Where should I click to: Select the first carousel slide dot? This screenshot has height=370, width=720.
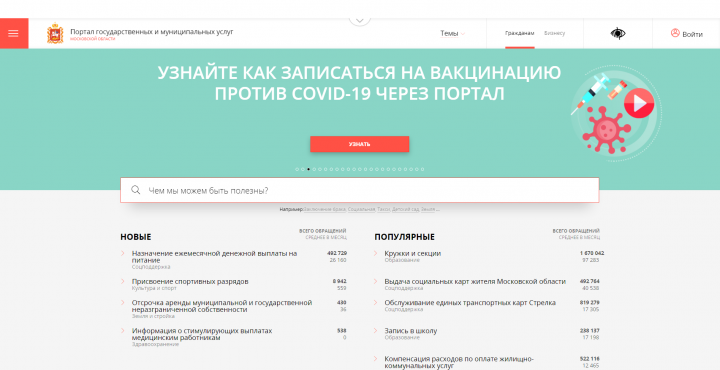[297, 169]
